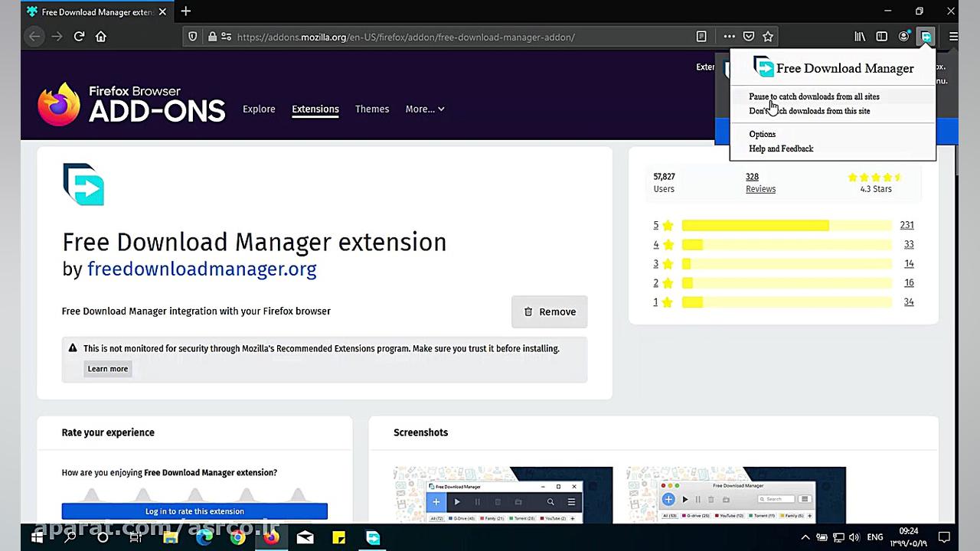Save page to Pocket
This screenshot has height=551, width=980.
(x=749, y=36)
